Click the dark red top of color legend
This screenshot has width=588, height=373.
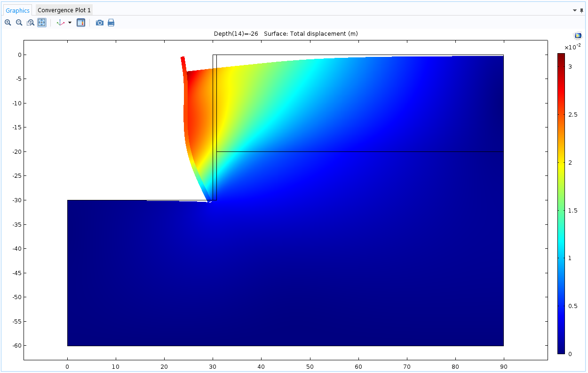pos(561,56)
